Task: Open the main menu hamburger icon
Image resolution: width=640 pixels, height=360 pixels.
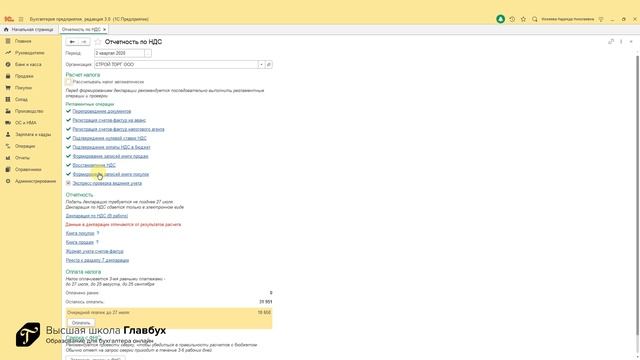Action: 21,19
